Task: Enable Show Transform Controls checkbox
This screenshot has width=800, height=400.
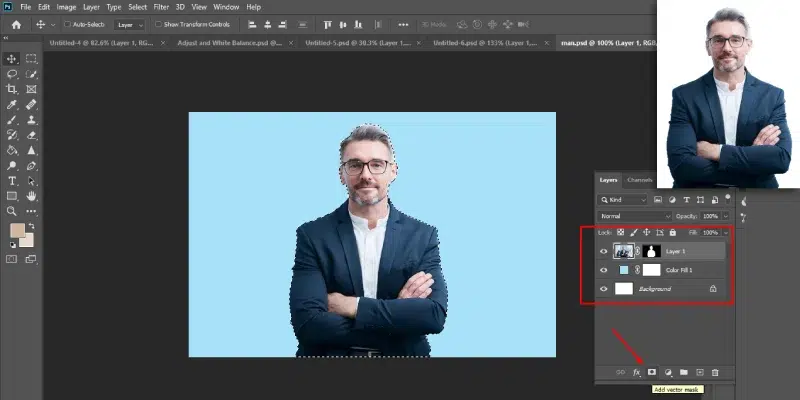Action: tap(158, 24)
